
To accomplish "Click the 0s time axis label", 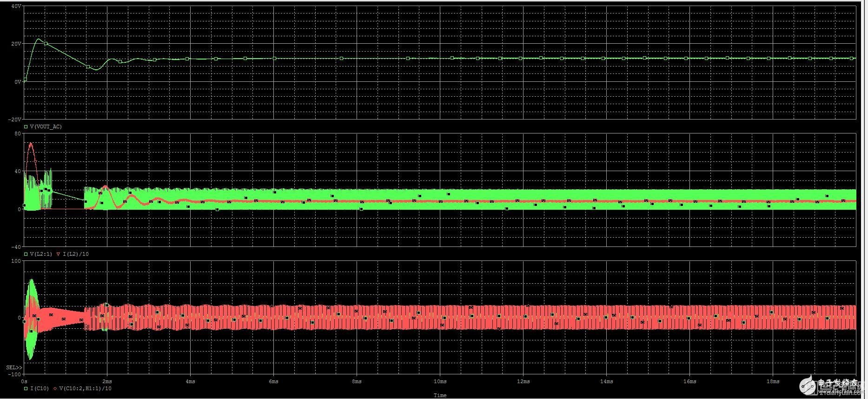I will (24, 381).
